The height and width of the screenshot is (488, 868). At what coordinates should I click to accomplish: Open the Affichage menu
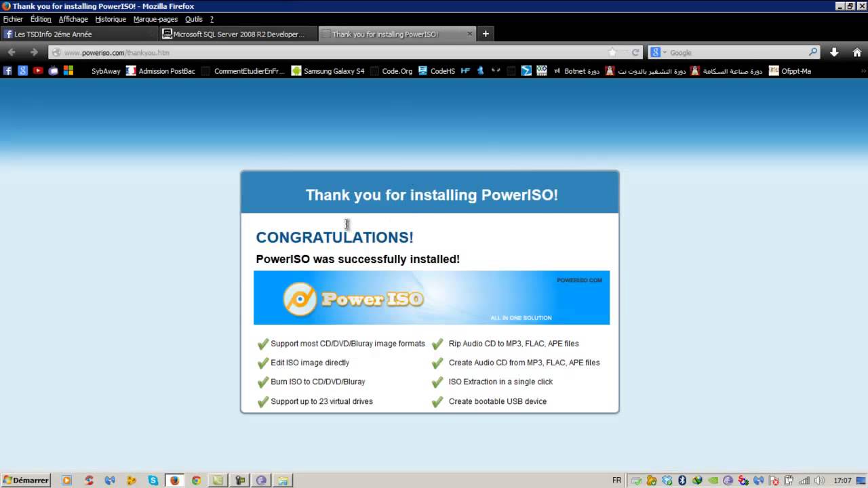(x=73, y=19)
